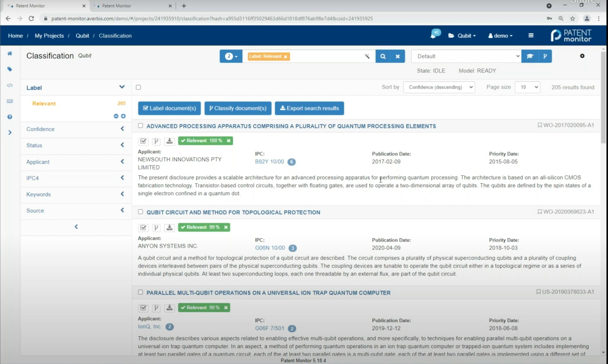Select the label tag icon in the sidebar
This screenshot has width=608, height=364.
pos(10,69)
